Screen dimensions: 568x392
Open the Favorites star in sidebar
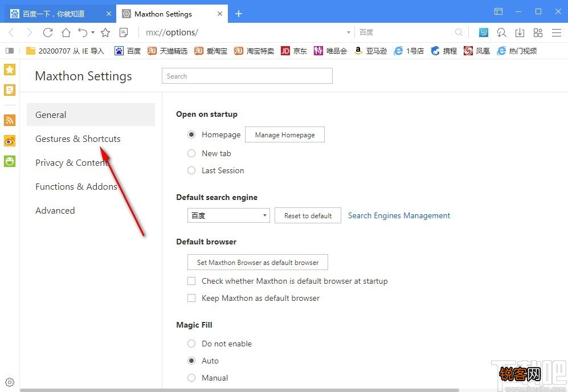pos(10,69)
